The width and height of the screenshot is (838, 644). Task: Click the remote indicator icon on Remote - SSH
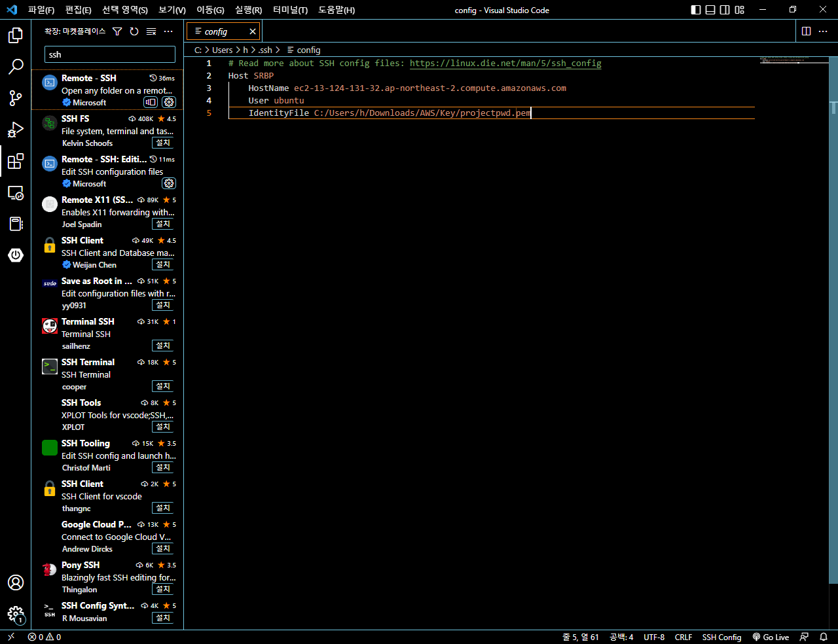pos(151,102)
